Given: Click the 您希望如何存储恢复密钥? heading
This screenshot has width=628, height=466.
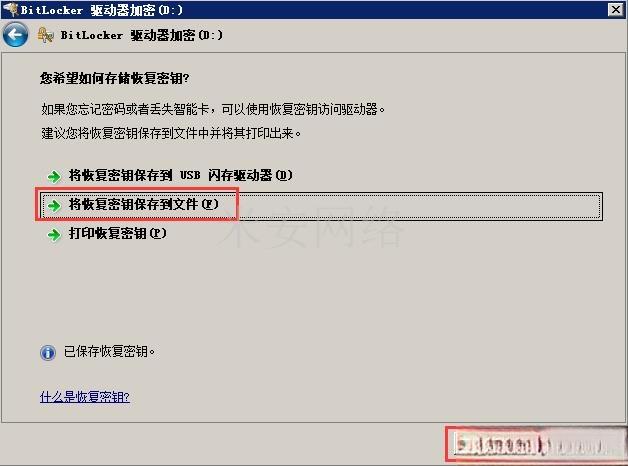Looking at the screenshot, I should pos(115,78).
